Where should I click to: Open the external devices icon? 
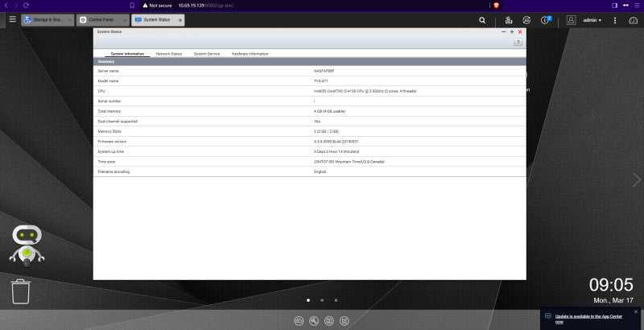(526, 20)
